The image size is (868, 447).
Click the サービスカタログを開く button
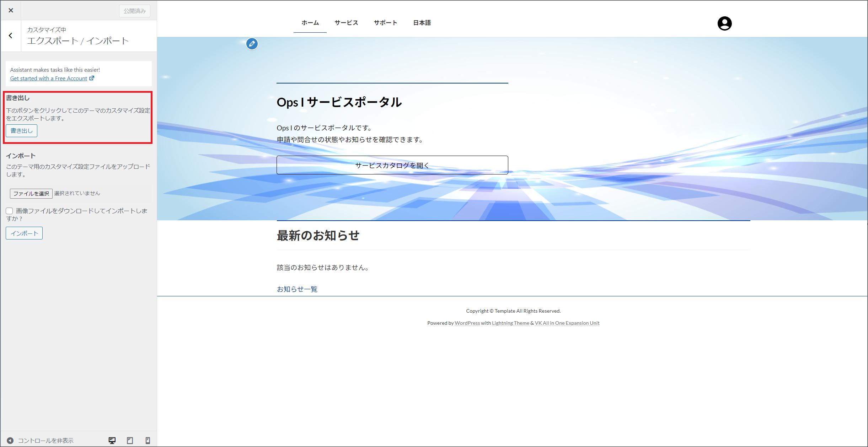[392, 165]
